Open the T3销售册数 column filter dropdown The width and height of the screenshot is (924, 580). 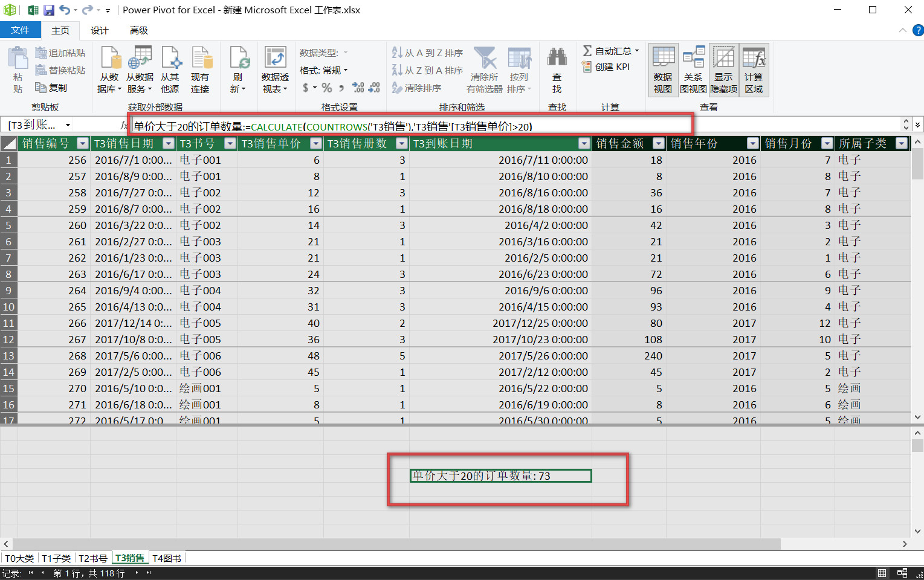pyautogui.click(x=402, y=144)
